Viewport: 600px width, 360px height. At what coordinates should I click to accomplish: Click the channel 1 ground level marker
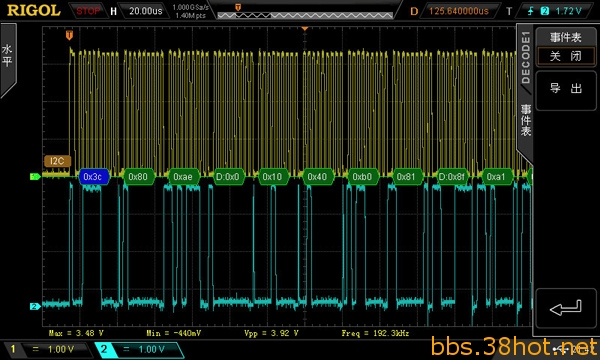[x=35, y=176]
